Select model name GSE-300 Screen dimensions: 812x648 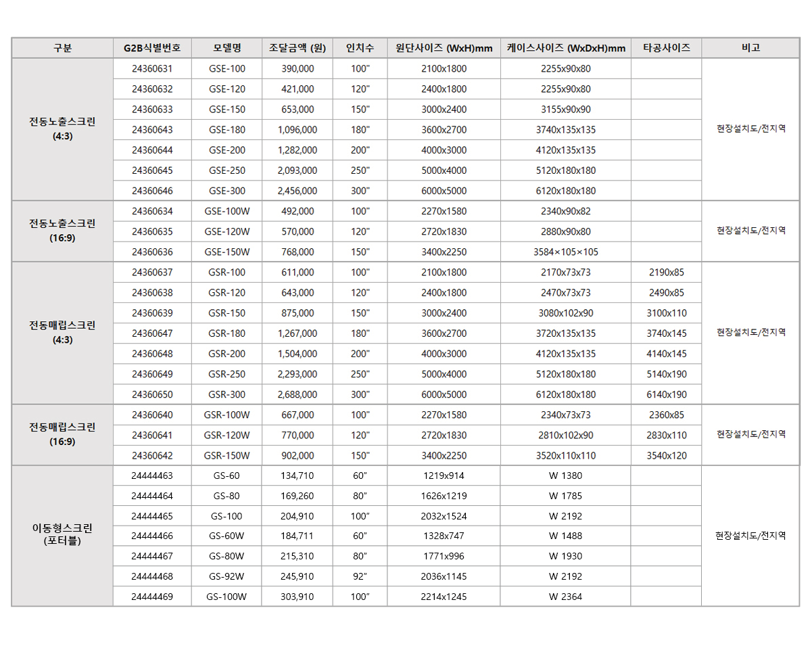pos(226,191)
